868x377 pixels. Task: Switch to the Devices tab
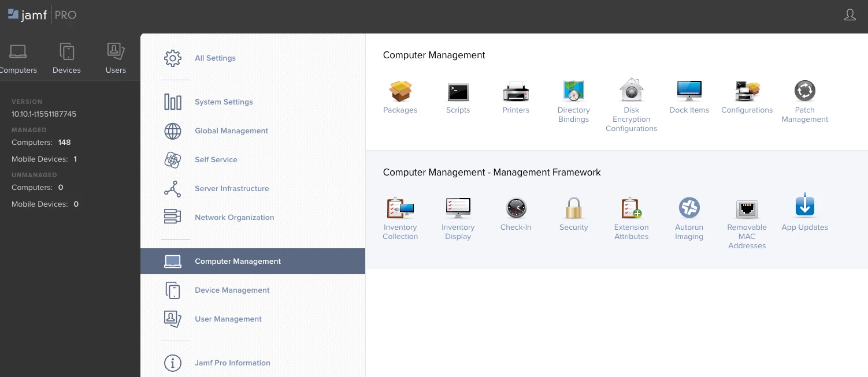(x=66, y=59)
